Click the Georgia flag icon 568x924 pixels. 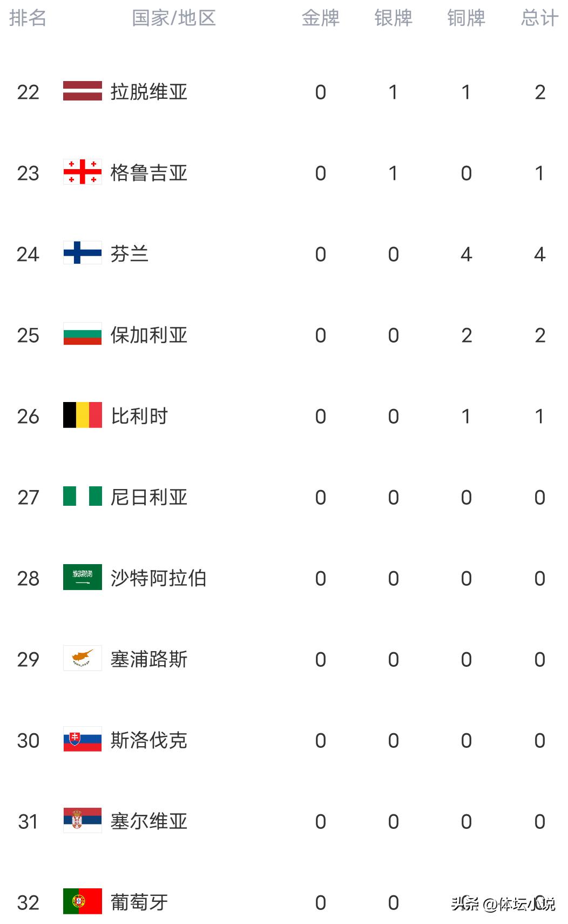pyautogui.click(x=82, y=172)
